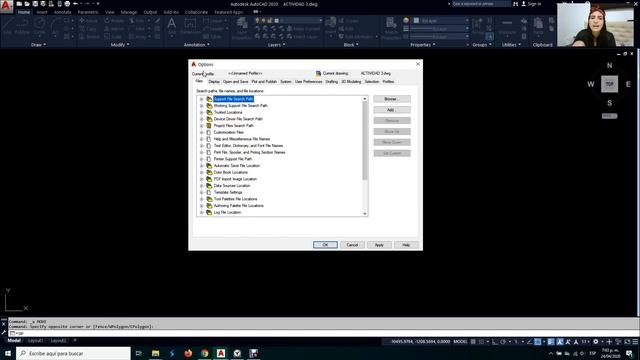Switch to the Open and Save tab

tap(236, 82)
